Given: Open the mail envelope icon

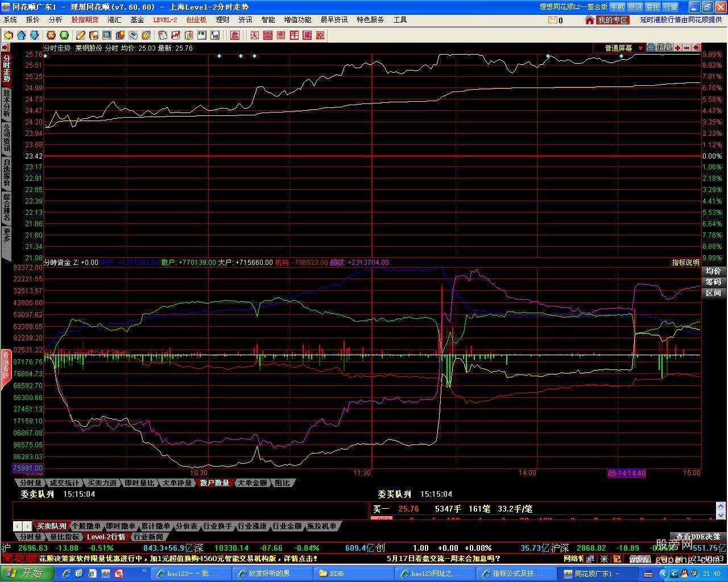Looking at the screenshot, I should [x=553, y=20].
